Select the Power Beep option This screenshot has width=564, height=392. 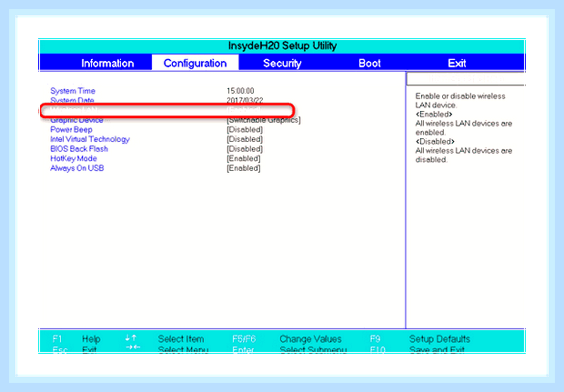click(71, 129)
